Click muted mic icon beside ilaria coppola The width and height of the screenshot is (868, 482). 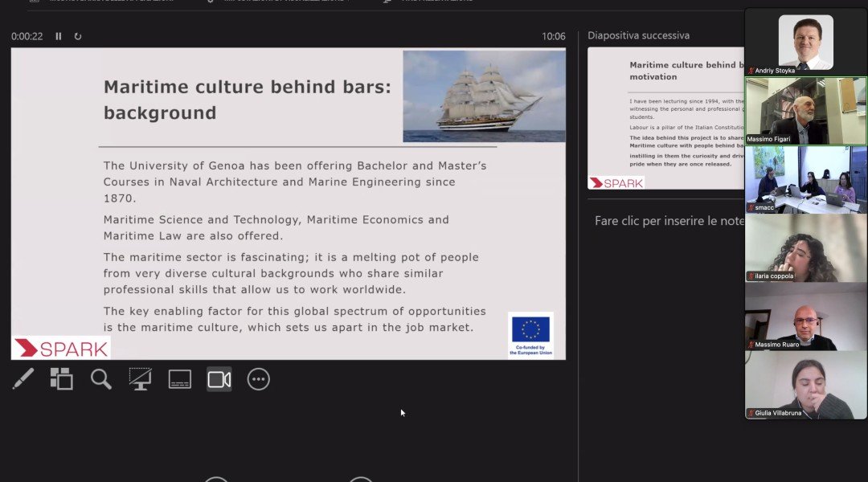tap(751, 276)
